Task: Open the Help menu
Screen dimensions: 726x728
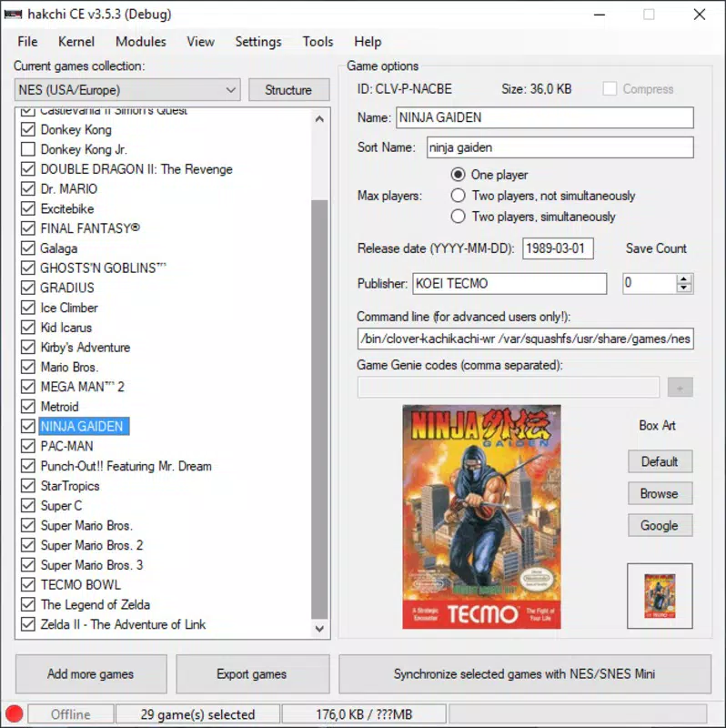Action: [x=368, y=42]
